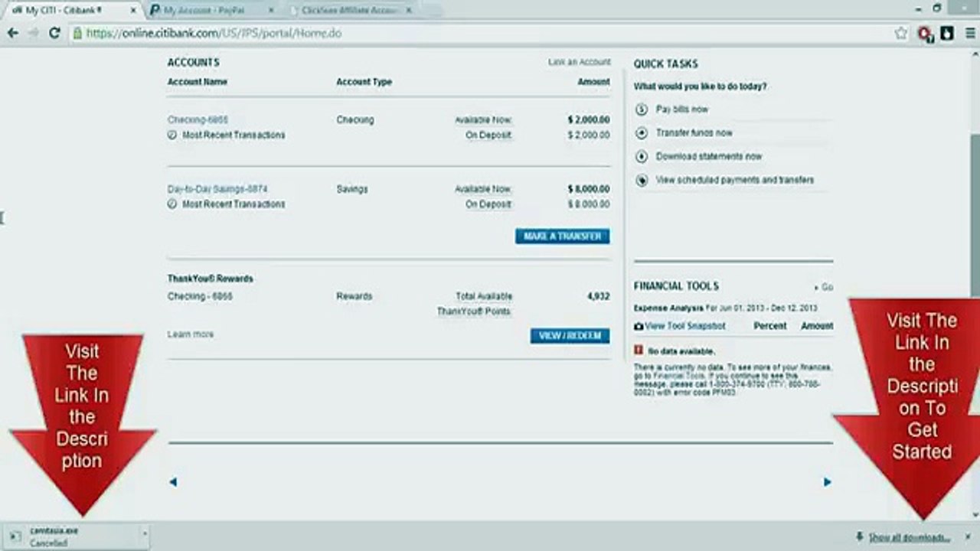
Task: Click the Checking available amount $ 2,000.00
Action: coord(589,120)
